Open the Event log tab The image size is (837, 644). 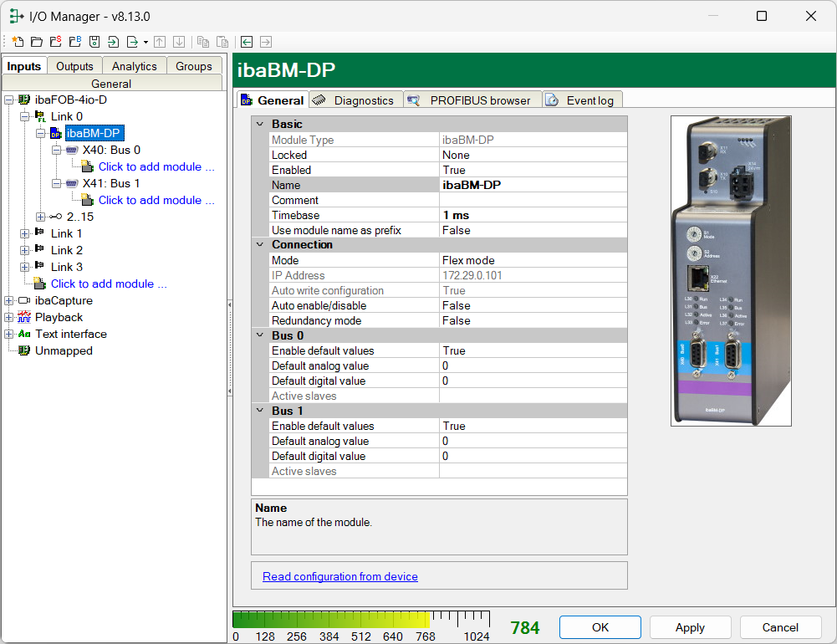[582, 100]
